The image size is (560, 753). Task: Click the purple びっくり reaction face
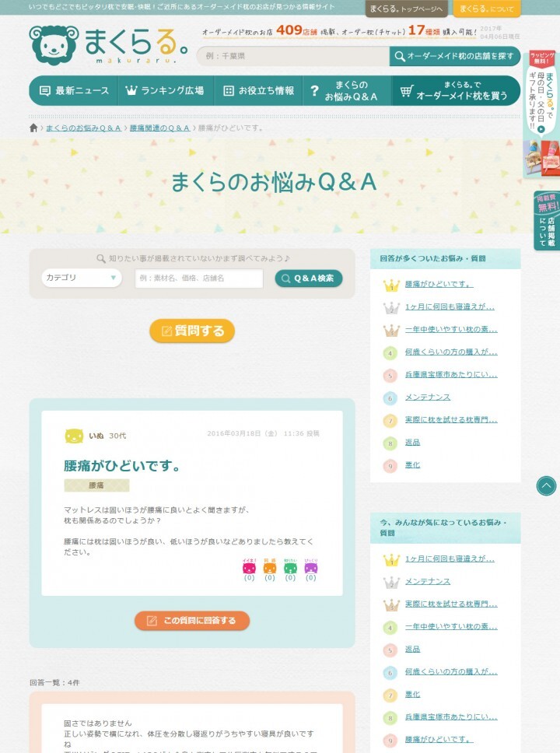pos(311,568)
